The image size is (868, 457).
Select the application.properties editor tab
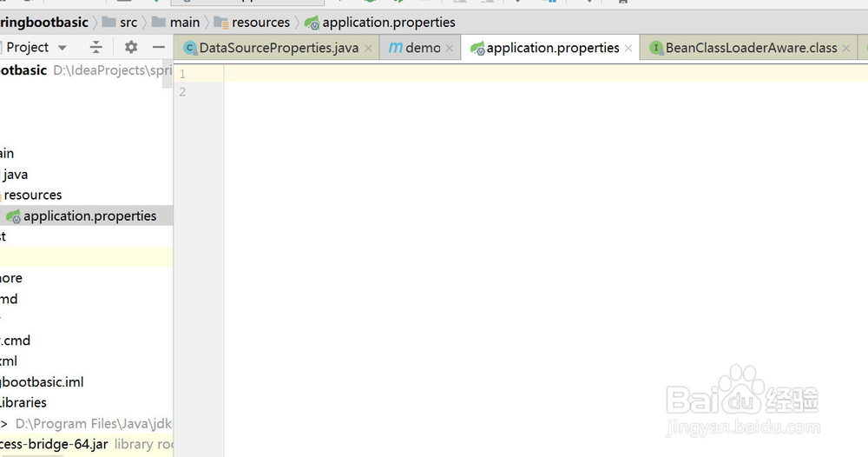tap(552, 48)
